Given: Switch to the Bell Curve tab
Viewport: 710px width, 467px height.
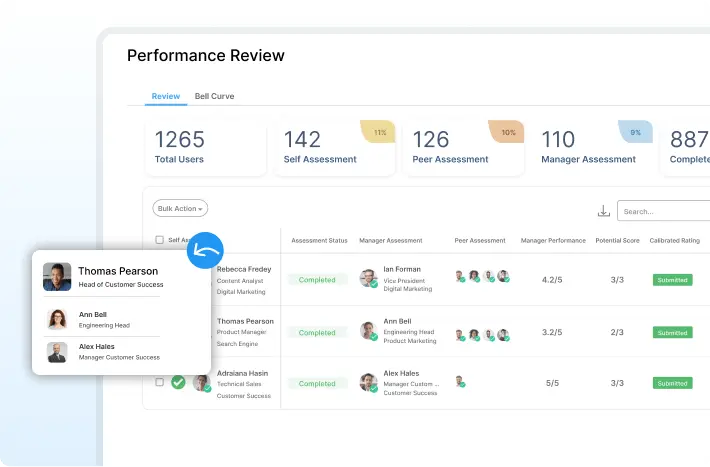Looking at the screenshot, I should (x=214, y=97).
